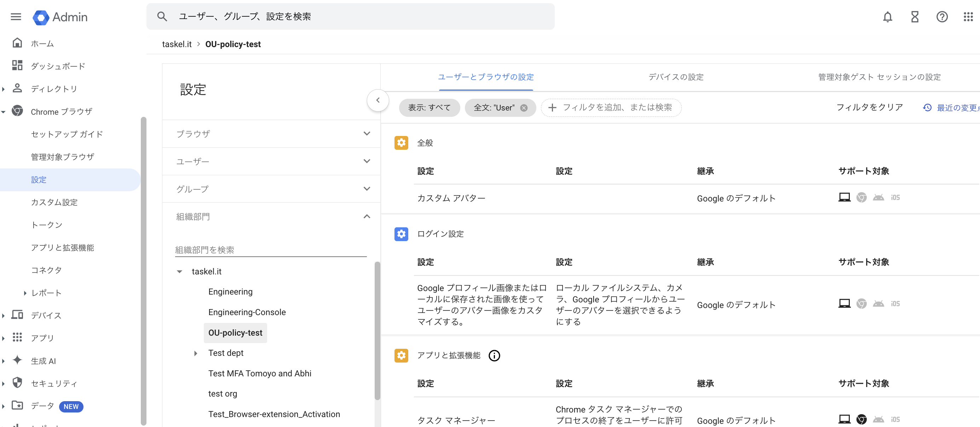Open the notifications bell icon
The height and width of the screenshot is (427, 980).
887,17
